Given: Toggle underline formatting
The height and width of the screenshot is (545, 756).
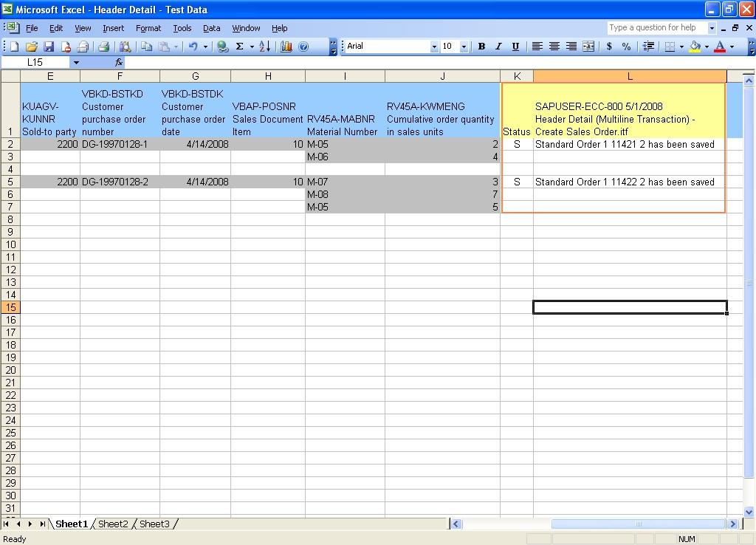Looking at the screenshot, I should 515,47.
